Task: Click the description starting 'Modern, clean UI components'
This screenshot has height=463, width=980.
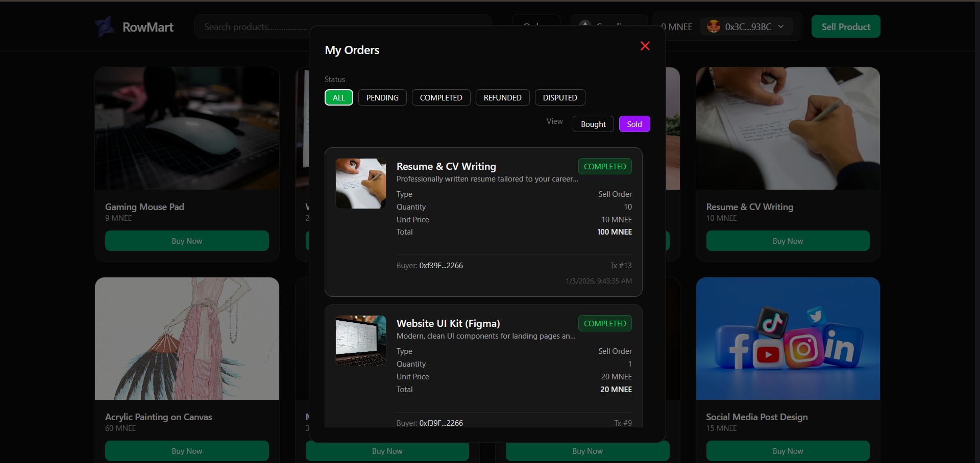Action: pos(486,336)
